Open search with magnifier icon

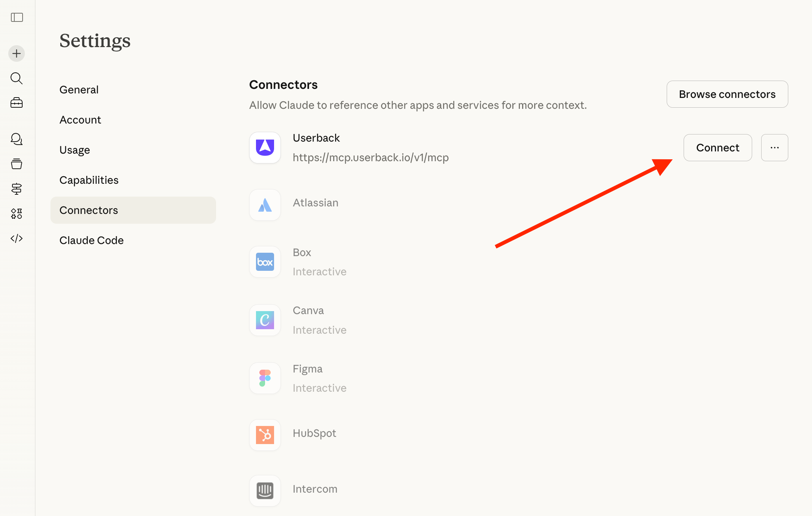[17, 78]
